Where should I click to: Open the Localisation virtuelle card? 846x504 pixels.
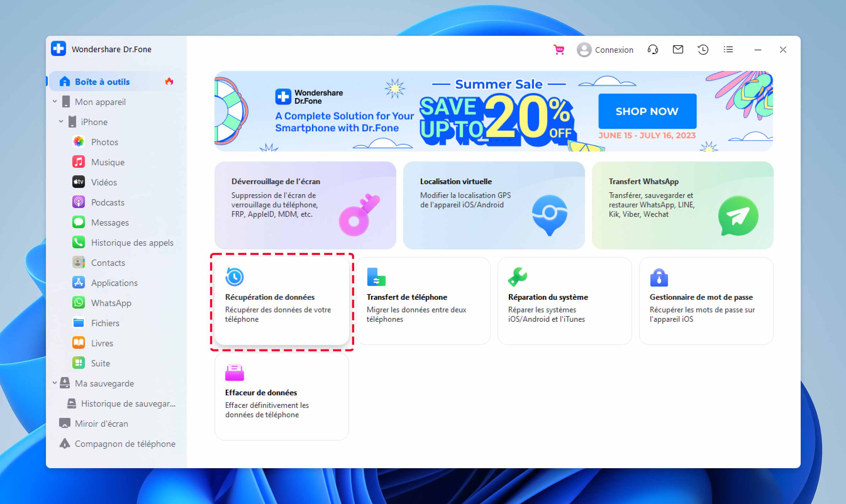(494, 205)
